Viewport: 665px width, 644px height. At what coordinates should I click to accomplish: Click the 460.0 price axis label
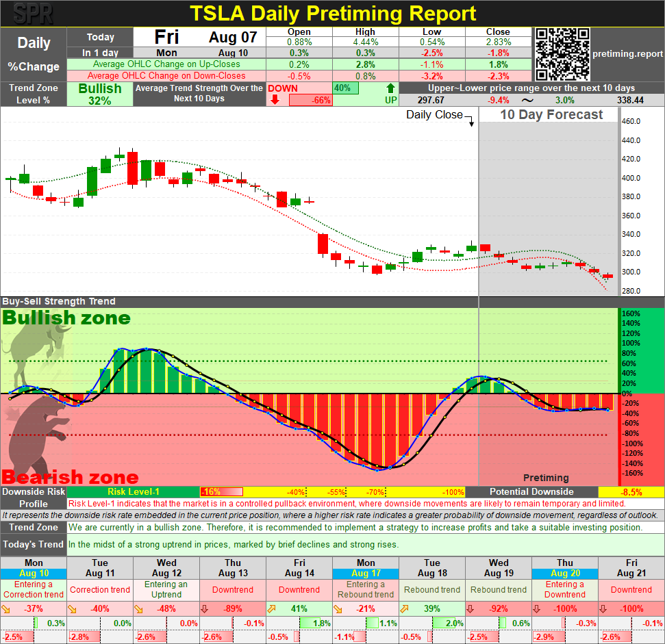coord(631,121)
